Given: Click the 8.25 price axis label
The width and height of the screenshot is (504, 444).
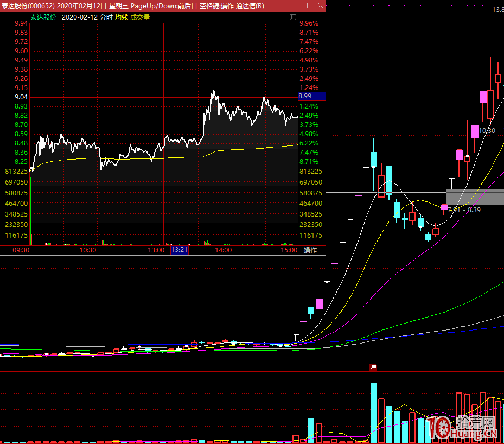Looking at the screenshot, I should click(21, 162).
